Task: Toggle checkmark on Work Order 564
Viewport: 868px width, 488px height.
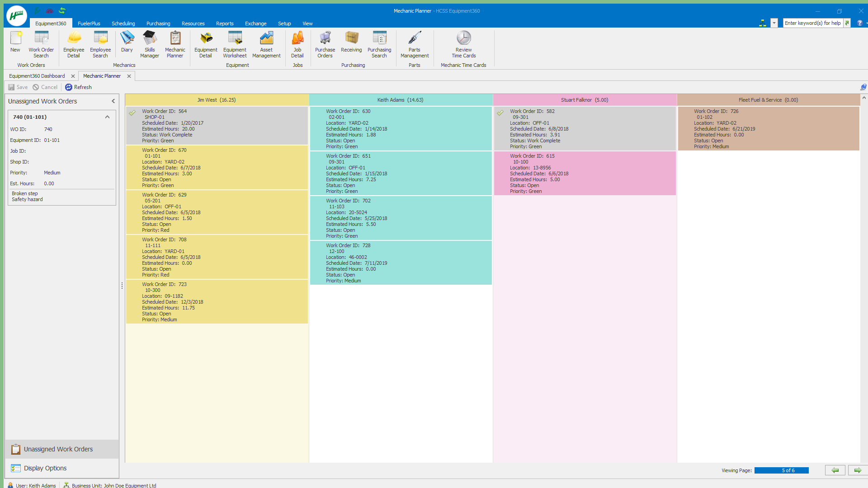Action: coord(132,113)
